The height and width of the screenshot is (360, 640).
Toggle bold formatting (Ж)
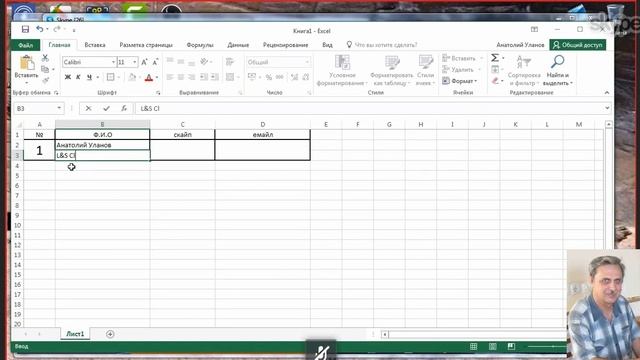[68, 77]
